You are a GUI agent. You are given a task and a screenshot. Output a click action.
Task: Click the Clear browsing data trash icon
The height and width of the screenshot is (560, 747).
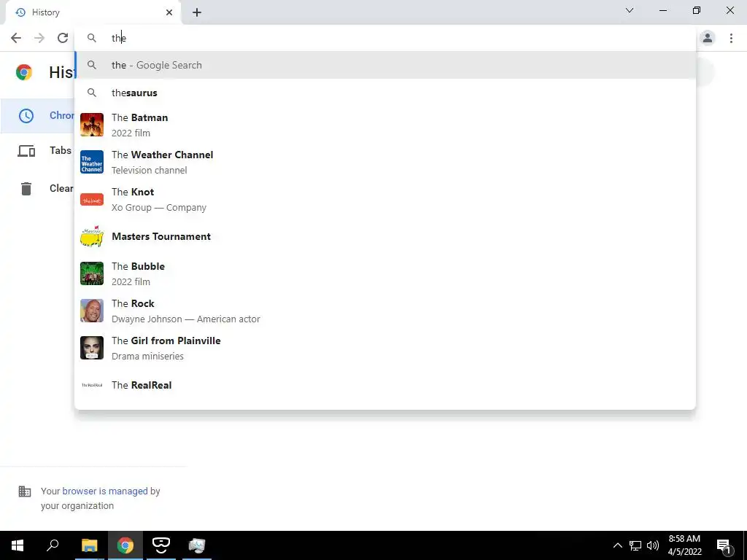26,189
